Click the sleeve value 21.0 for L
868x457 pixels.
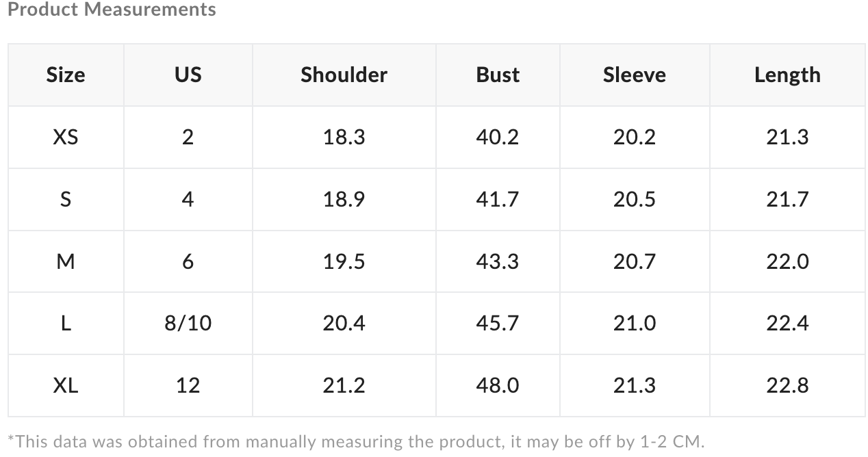tap(634, 323)
